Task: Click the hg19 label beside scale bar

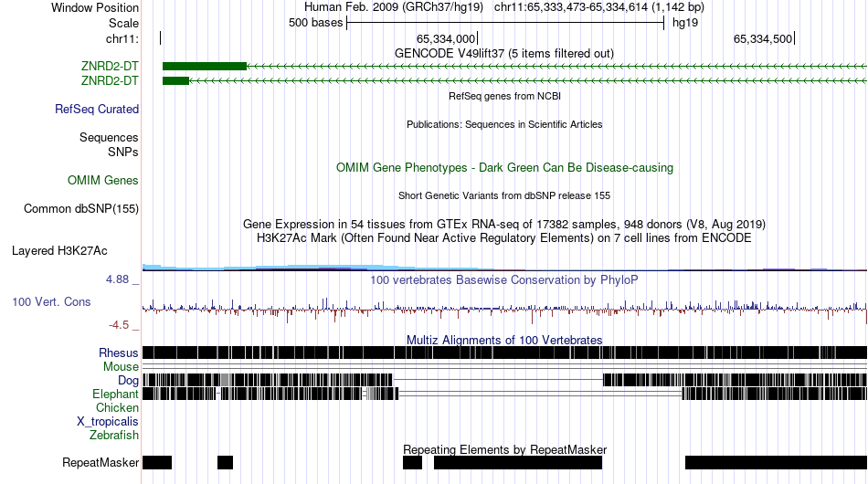Action: tap(684, 23)
